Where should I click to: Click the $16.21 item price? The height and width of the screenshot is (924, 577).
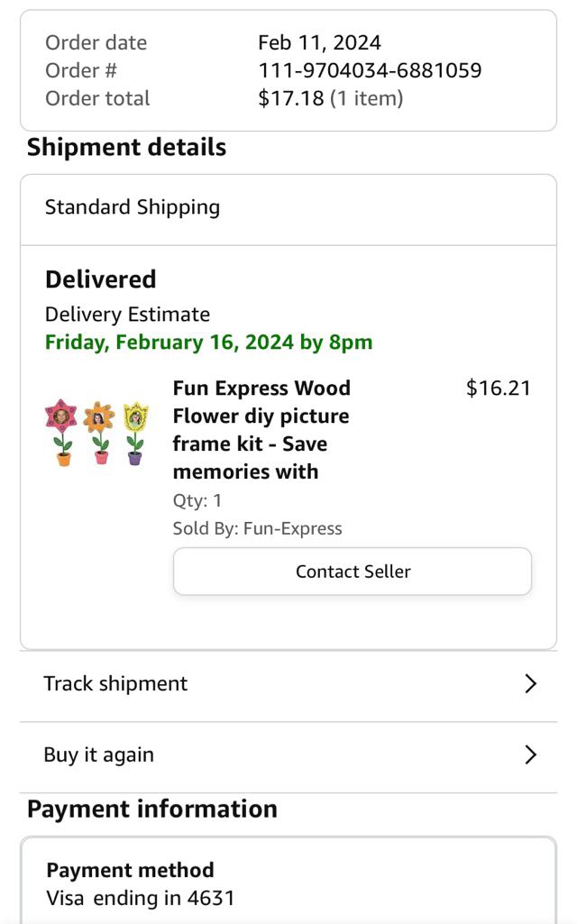click(x=498, y=389)
